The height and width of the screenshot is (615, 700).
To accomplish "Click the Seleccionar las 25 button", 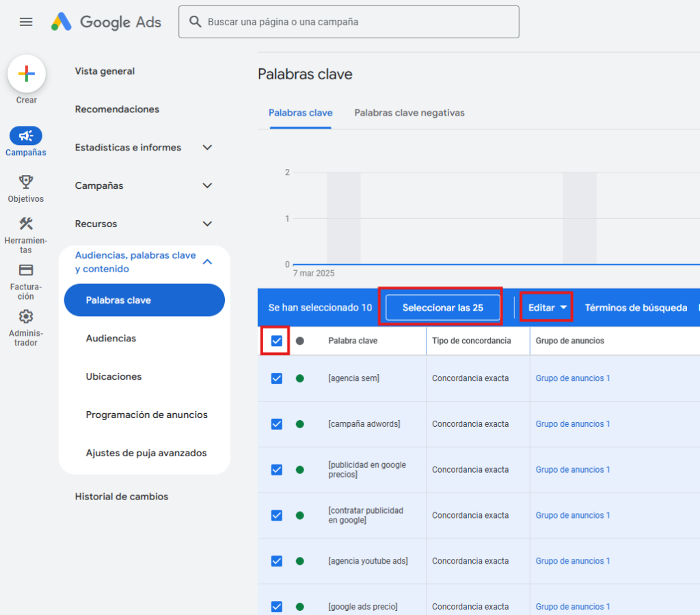I will coord(442,308).
